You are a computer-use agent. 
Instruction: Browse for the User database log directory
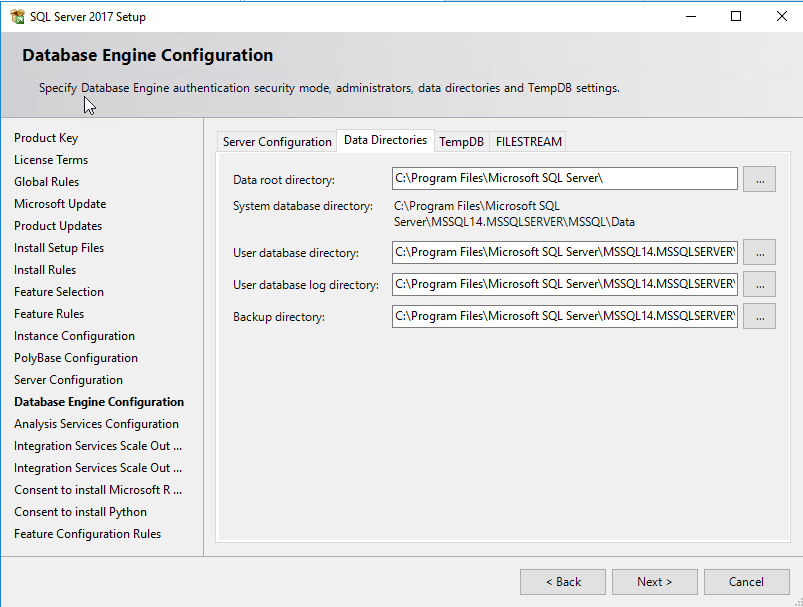point(760,284)
